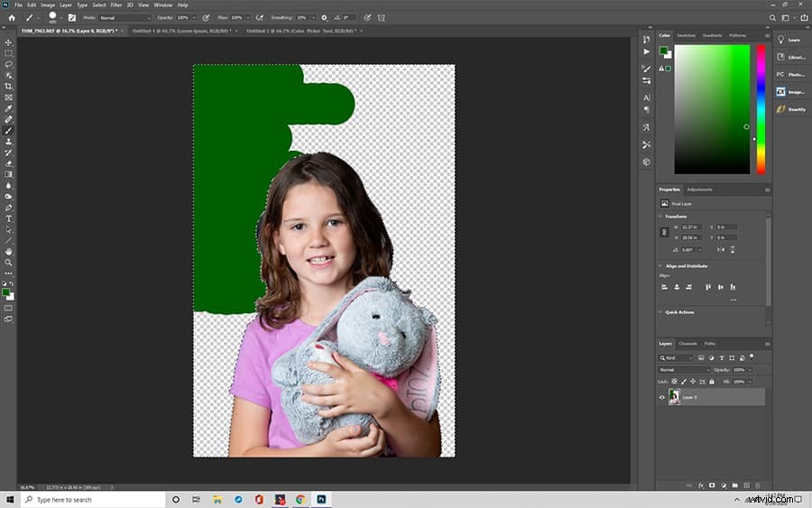Toggle lock transparent pixels
Viewport: 812px width, 508px height.
point(674,382)
